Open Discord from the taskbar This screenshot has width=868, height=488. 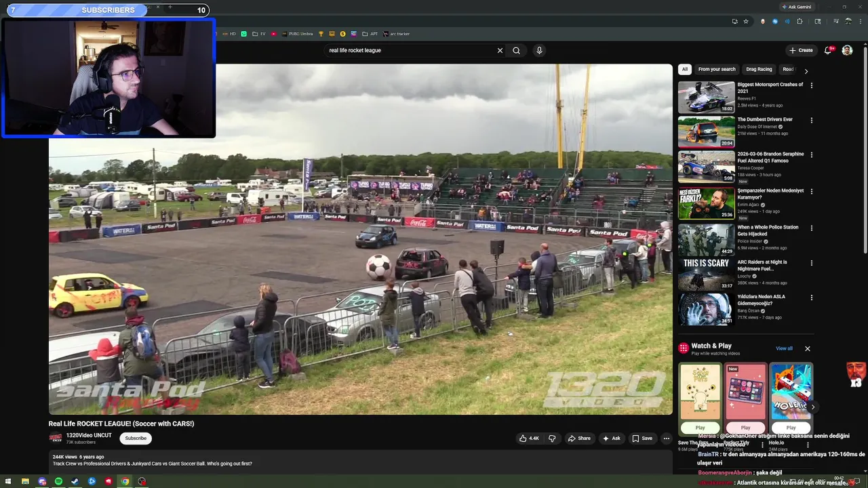[42, 481]
